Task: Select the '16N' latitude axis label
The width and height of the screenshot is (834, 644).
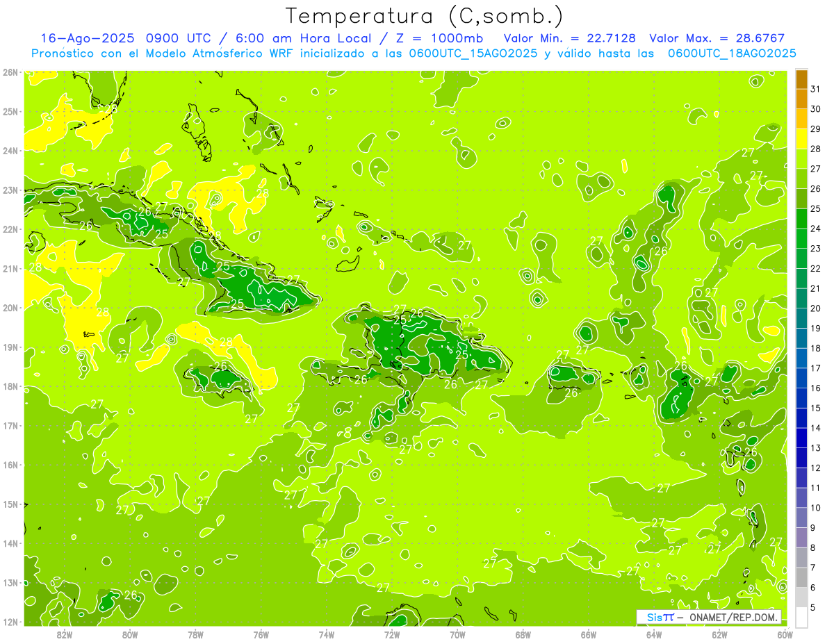Action: (x=10, y=465)
